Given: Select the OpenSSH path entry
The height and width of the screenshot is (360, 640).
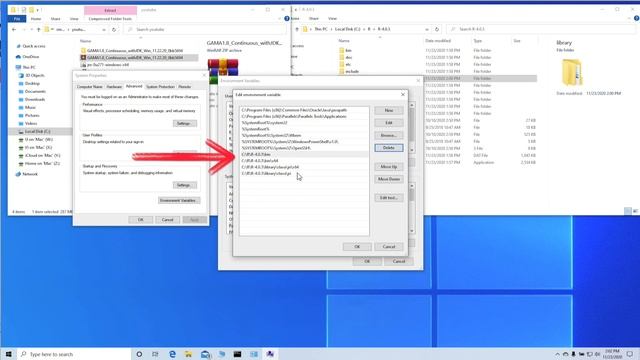Looking at the screenshot, I should click(x=304, y=148).
